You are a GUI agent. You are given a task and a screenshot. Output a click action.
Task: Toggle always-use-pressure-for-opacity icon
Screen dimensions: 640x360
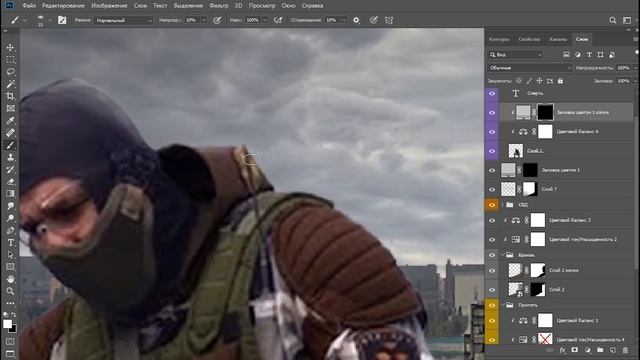[x=217, y=20]
